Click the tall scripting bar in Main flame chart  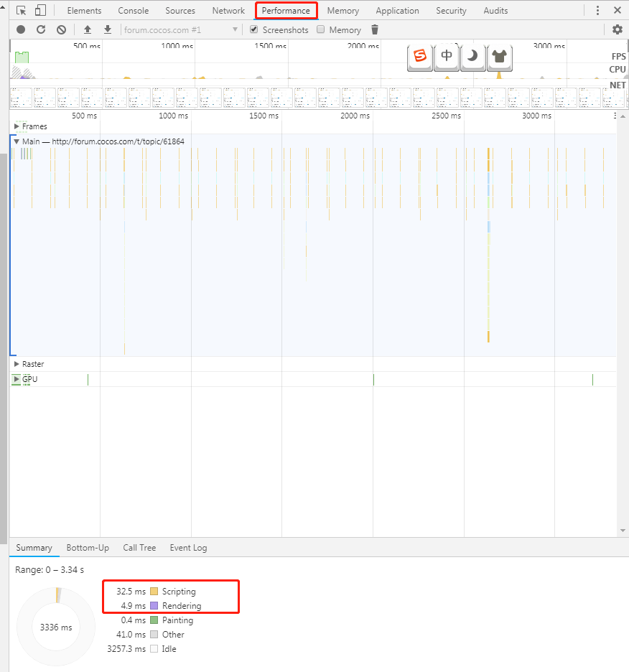[x=488, y=244]
